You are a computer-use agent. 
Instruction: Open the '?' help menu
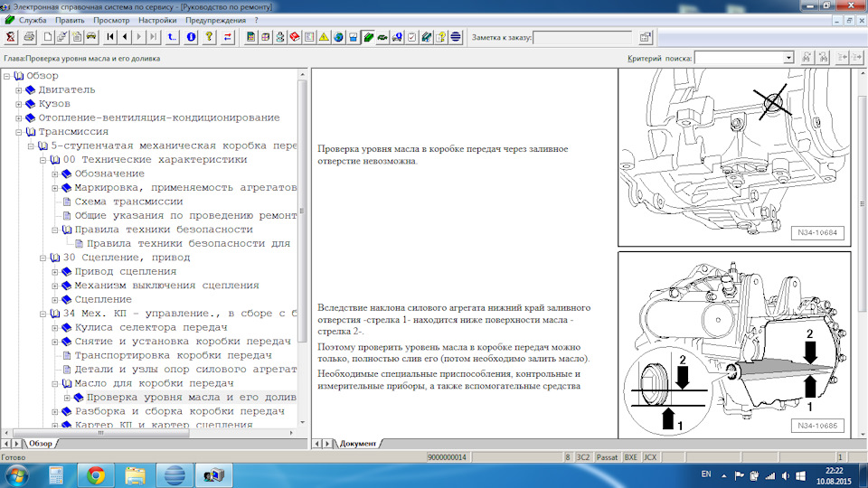[256, 20]
